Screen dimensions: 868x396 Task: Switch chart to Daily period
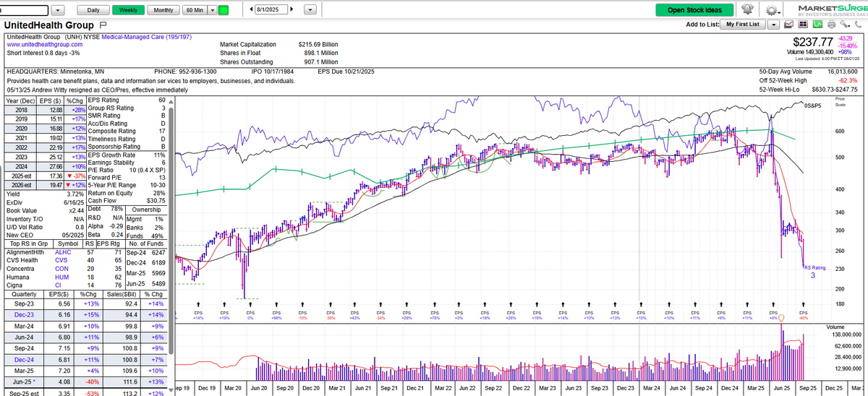[93, 10]
